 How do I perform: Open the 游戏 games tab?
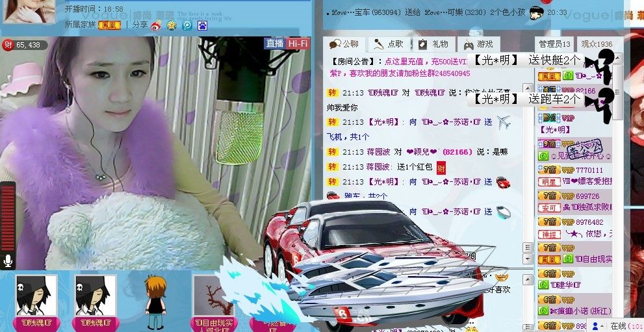pyautogui.click(x=478, y=44)
